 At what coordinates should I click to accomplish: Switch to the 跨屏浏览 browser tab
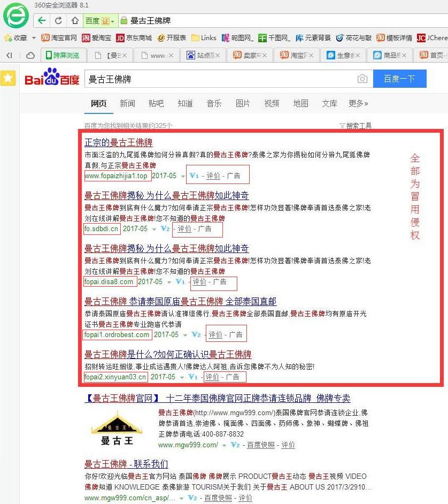click(x=63, y=55)
